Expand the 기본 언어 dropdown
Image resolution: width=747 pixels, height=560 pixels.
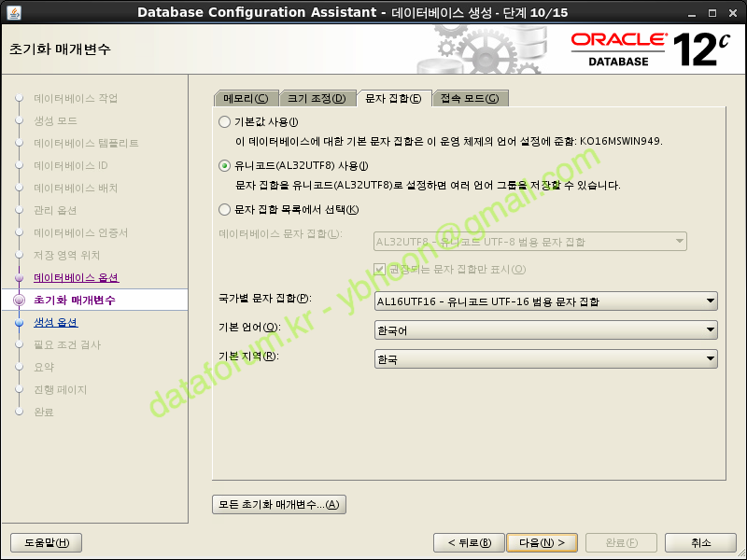545,330
